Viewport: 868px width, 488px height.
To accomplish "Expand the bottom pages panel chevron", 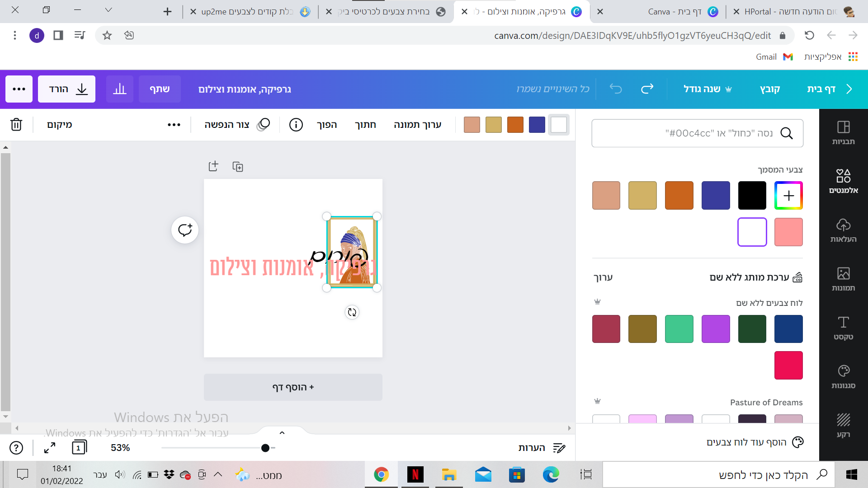I will pos(282,432).
